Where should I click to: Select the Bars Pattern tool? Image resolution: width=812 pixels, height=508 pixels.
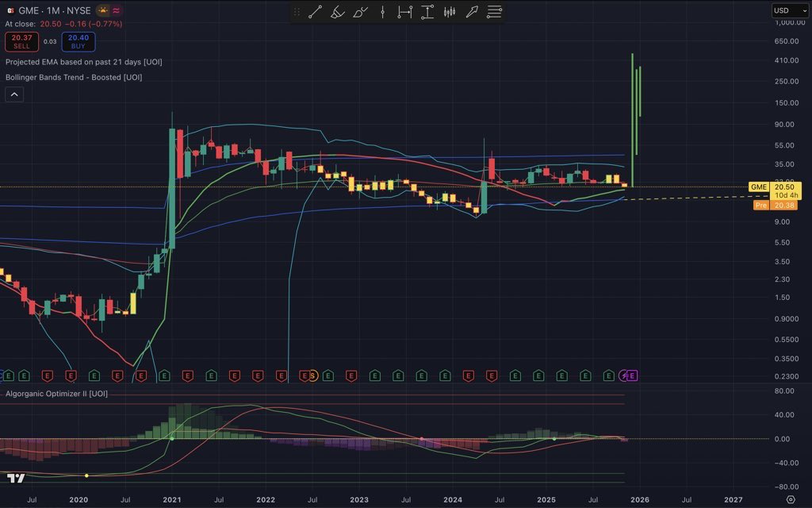[x=449, y=12]
